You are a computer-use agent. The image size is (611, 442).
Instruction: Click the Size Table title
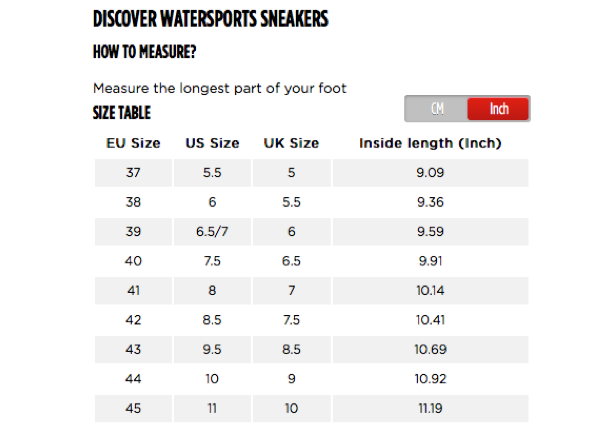(x=121, y=113)
